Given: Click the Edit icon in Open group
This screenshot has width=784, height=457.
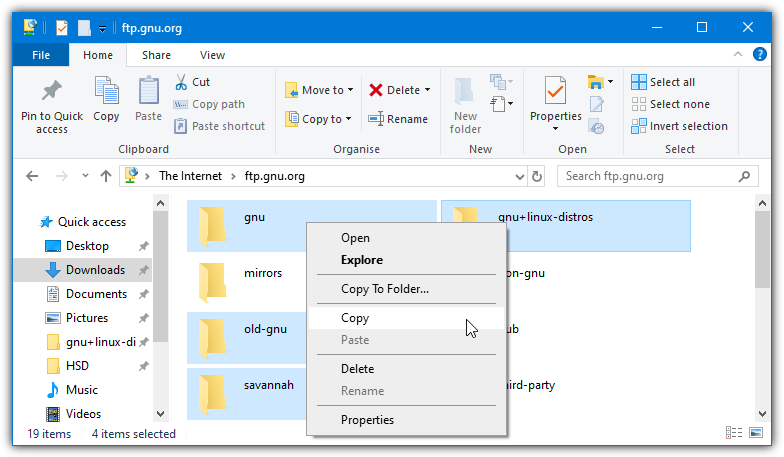Looking at the screenshot, I should pos(596,104).
